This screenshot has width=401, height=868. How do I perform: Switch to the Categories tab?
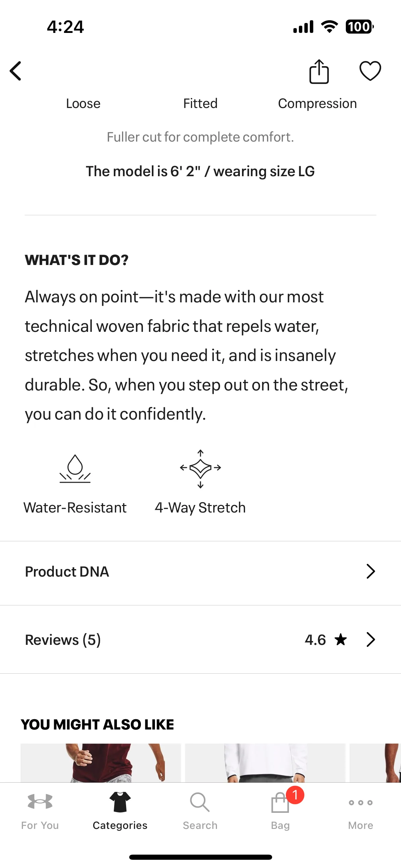pos(120,811)
